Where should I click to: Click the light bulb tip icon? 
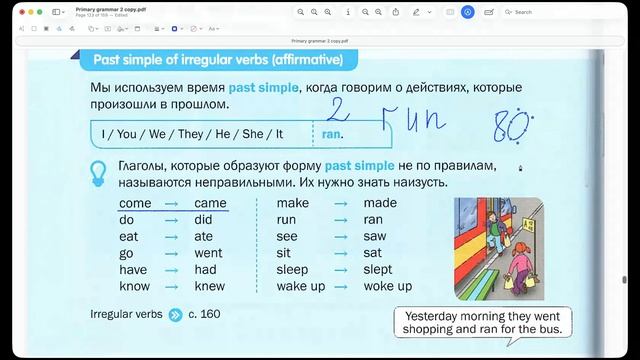click(x=98, y=174)
